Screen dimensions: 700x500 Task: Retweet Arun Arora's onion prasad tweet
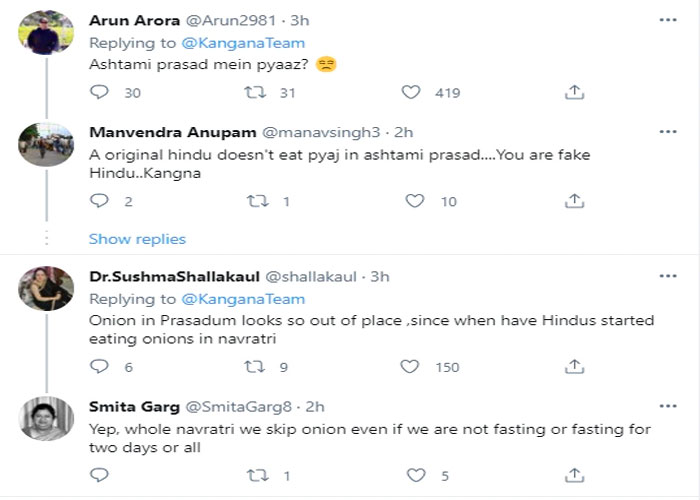coord(257,92)
